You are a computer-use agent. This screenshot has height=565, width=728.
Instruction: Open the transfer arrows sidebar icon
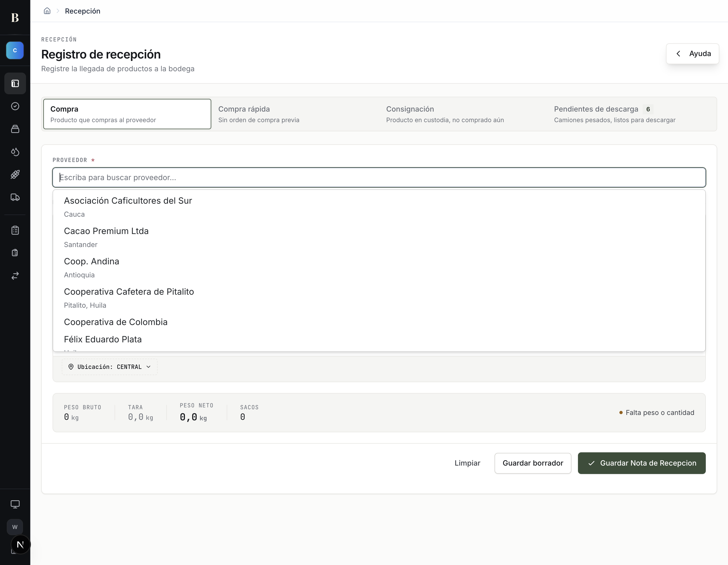coord(15,276)
